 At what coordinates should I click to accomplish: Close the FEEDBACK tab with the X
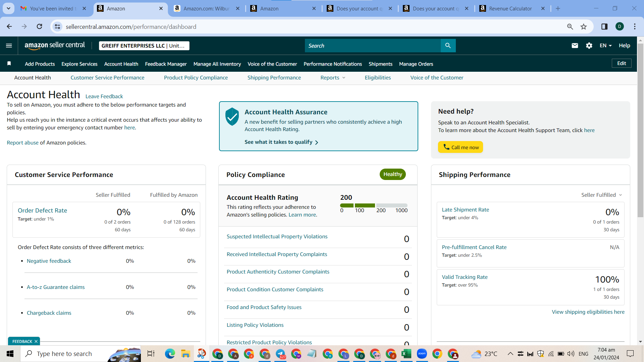pos(36,342)
